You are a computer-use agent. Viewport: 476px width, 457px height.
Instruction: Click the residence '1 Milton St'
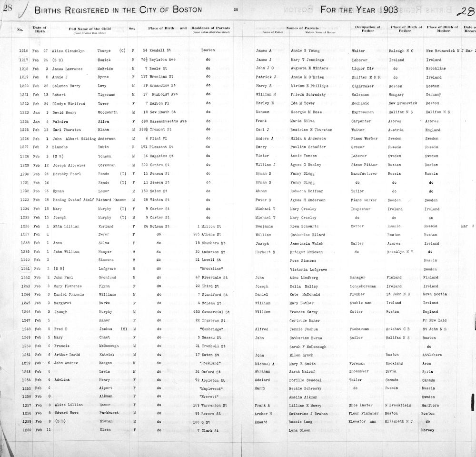pyautogui.click(x=209, y=227)
